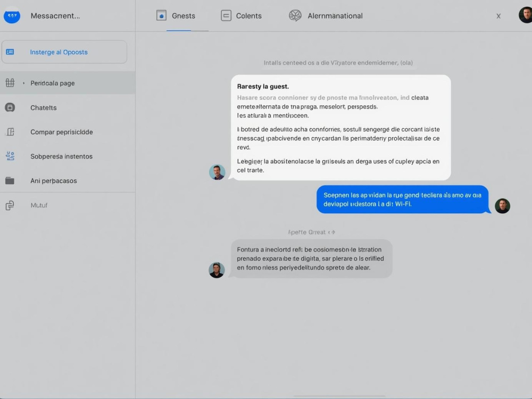Screen dimensions: 532x399
Task: Click the avatar beside the blue message
Action: point(503,206)
